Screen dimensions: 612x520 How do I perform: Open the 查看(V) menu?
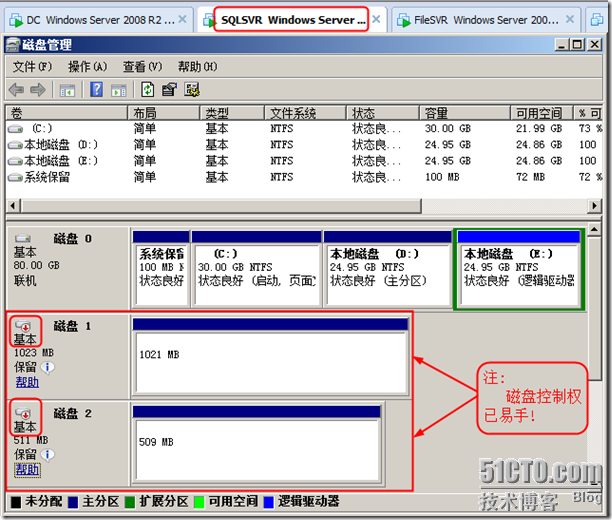pyautogui.click(x=142, y=67)
